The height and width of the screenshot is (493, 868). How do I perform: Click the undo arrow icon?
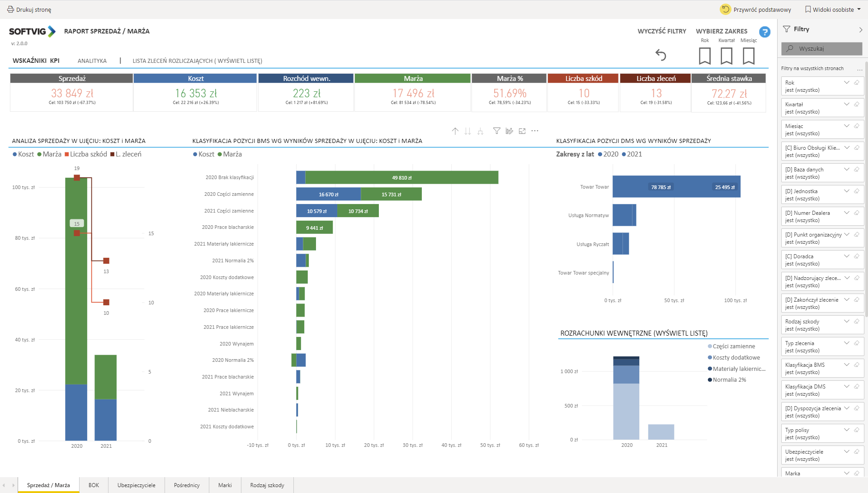pos(660,55)
